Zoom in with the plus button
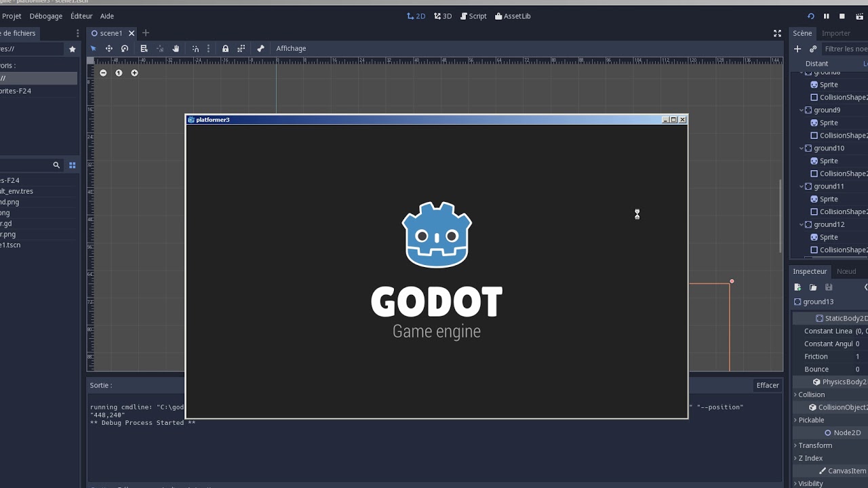The width and height of the screenshot is (868, 488). point(134,73)
